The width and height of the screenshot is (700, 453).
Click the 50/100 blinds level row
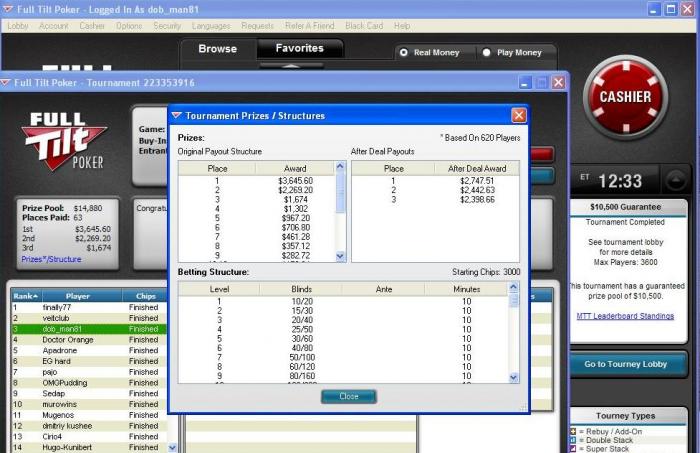343,357
